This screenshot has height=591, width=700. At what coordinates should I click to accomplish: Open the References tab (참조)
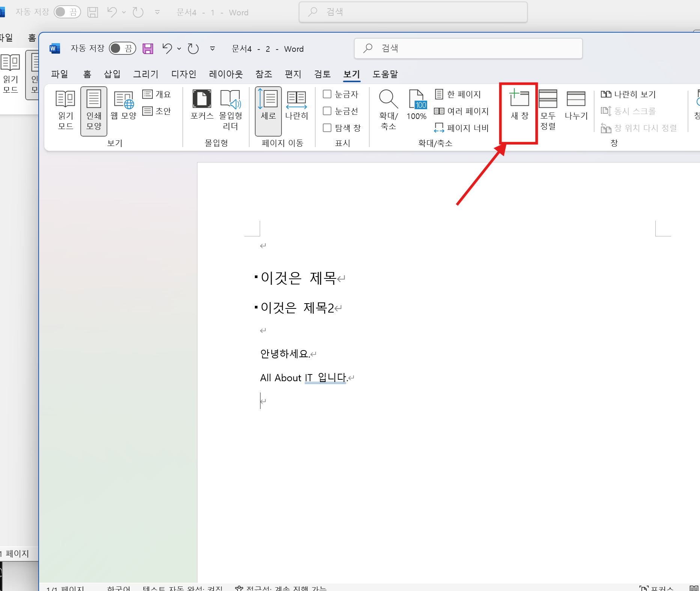(264, 74)
